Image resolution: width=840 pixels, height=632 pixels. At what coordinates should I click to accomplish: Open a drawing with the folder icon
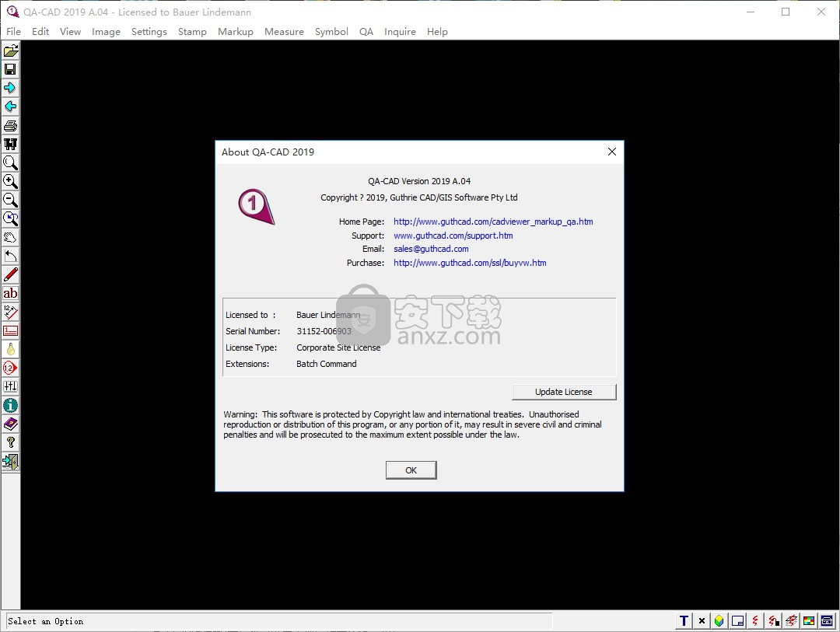tap(11, 51)
